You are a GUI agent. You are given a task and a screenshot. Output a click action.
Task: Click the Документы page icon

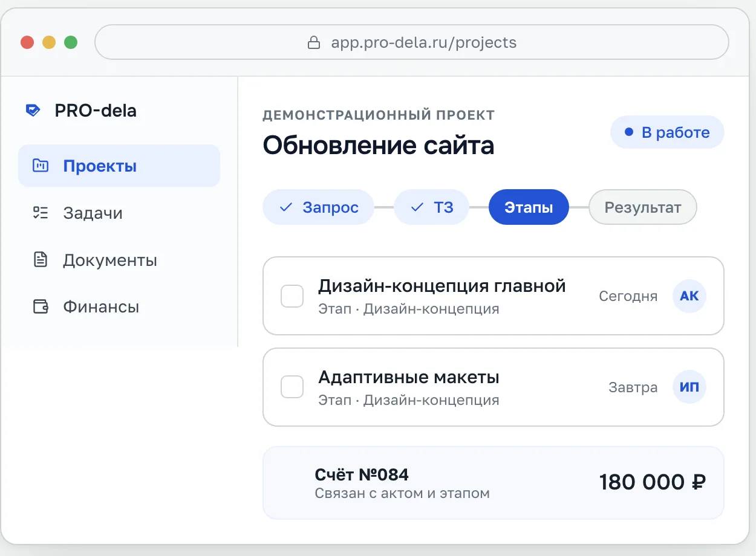(41, 260)
